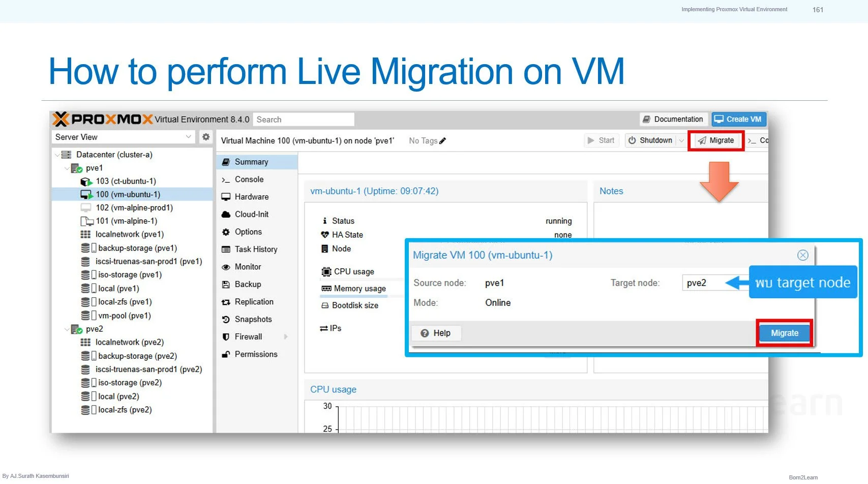Screen dimensions: 868x484
Task: Select local-zfs (pve1) storage
Action: tap(125, 302)
